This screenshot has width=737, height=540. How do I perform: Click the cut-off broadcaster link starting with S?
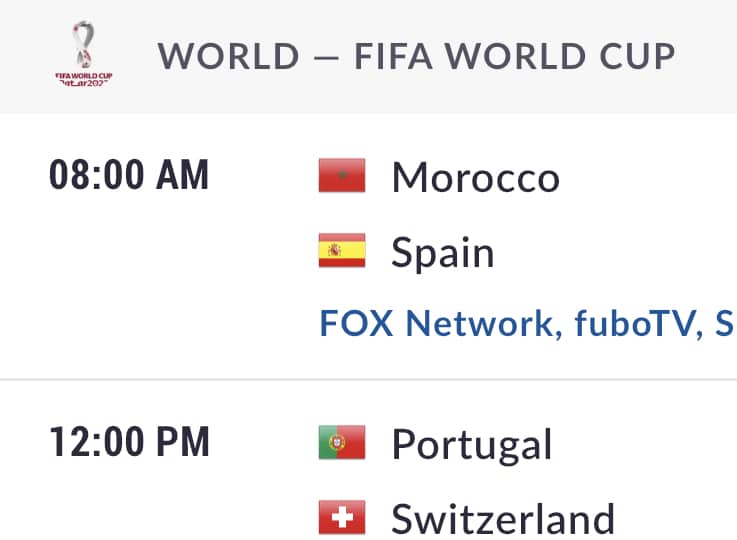[x=725, y=323]
